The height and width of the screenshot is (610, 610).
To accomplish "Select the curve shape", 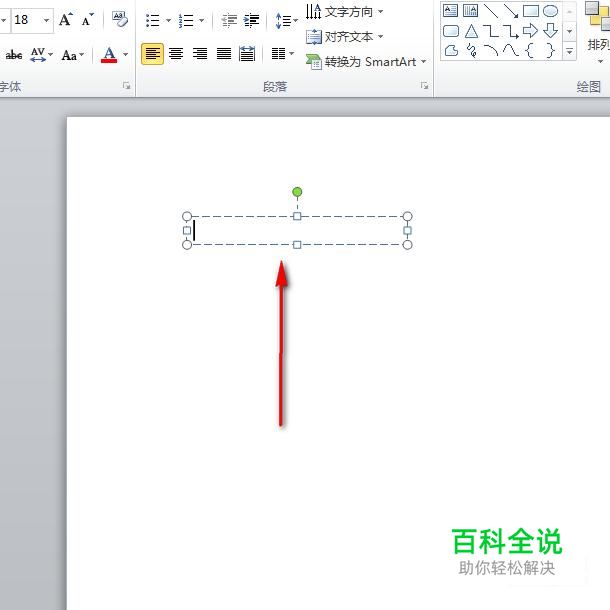I will 511,50.
